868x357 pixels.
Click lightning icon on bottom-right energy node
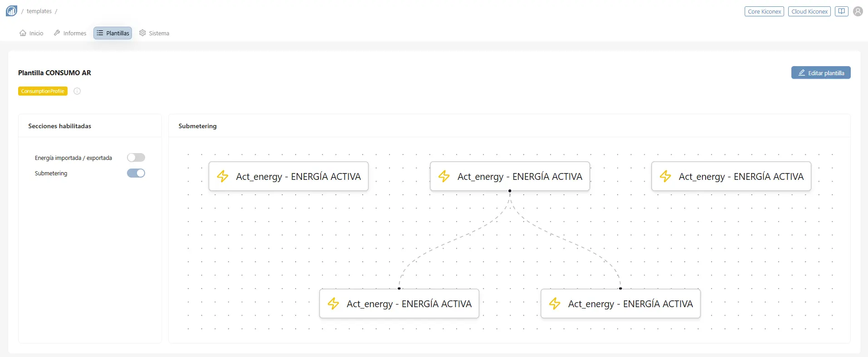pyautogui.click(x=555, y=304)
